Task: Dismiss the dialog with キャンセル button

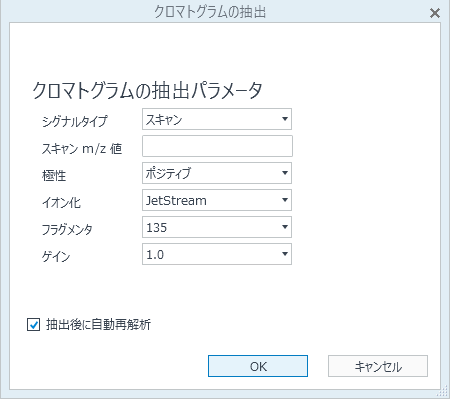Action: pyautogui.click(x=378, y=366)
